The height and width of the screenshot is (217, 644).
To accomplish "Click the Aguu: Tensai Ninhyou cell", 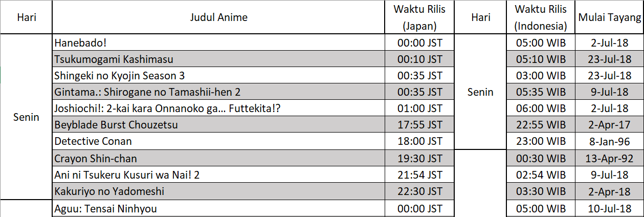I will pyautogui.click(x=218, y=208).
